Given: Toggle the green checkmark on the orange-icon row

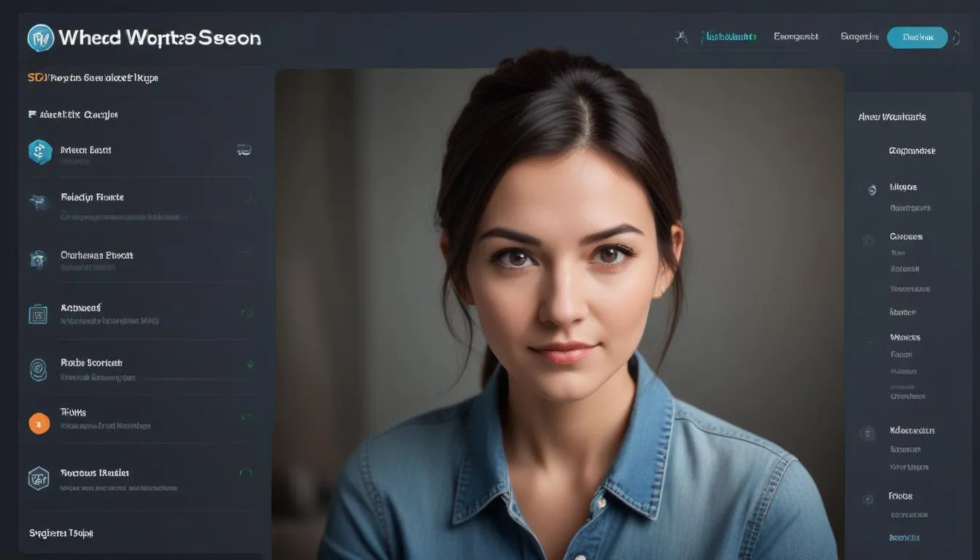Looking at the screenshot, I should click(246, 417).
